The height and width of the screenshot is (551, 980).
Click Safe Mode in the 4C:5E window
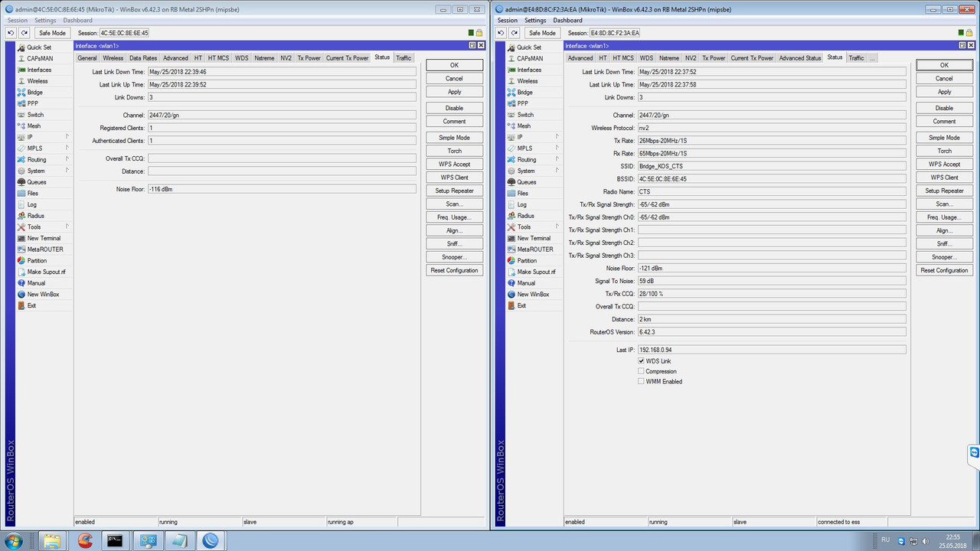click(53, 33)
